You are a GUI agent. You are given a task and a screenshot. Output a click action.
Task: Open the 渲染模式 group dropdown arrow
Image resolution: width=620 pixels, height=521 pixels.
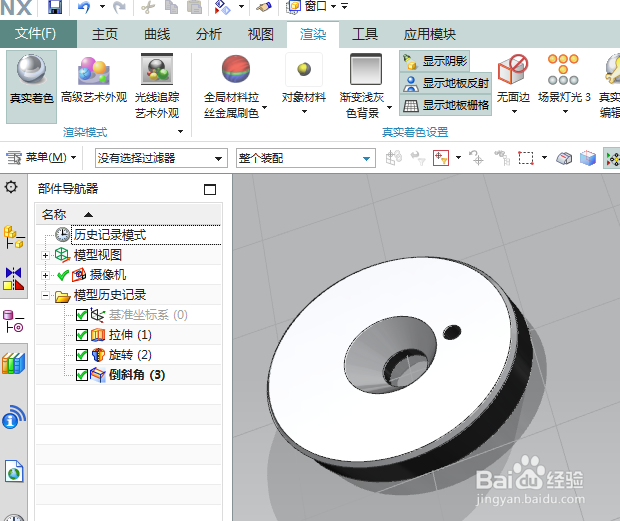[181, 132]
